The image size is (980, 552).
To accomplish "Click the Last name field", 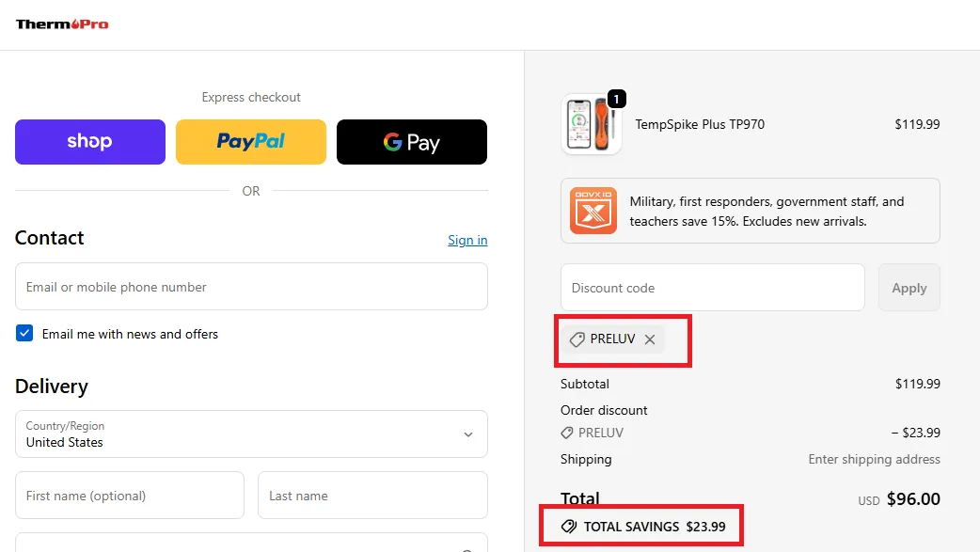I will 372,496.
